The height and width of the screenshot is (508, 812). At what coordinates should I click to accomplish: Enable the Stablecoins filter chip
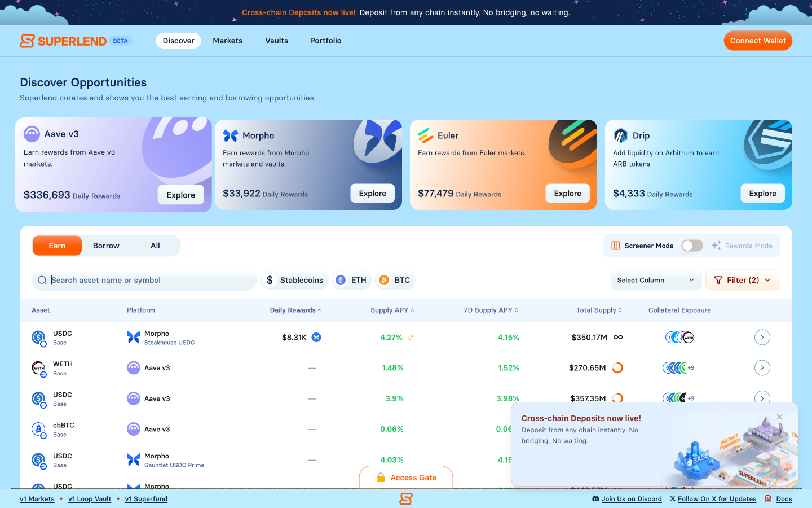coord(295,280)
